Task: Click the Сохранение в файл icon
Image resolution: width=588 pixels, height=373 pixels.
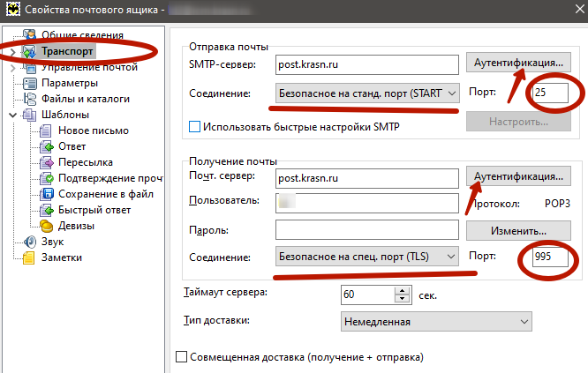Action: point(46,194)
